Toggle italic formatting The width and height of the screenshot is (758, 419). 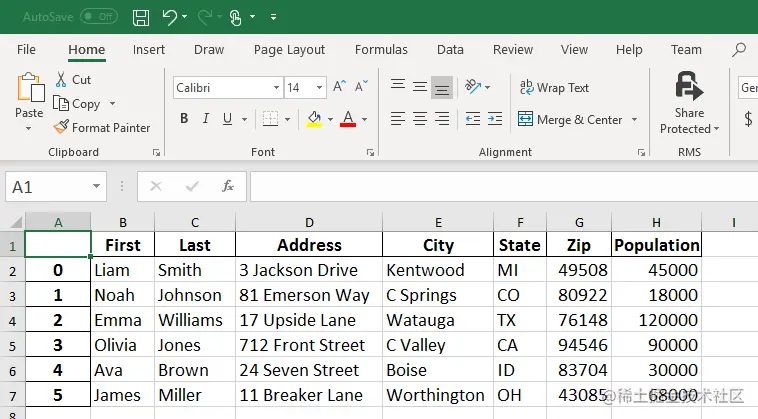point(205,118)
